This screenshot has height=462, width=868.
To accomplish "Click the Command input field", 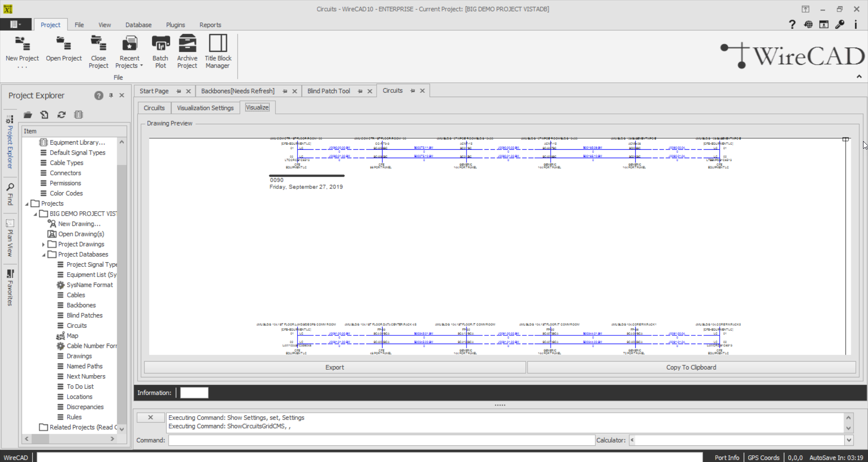I will coord(382,440).
